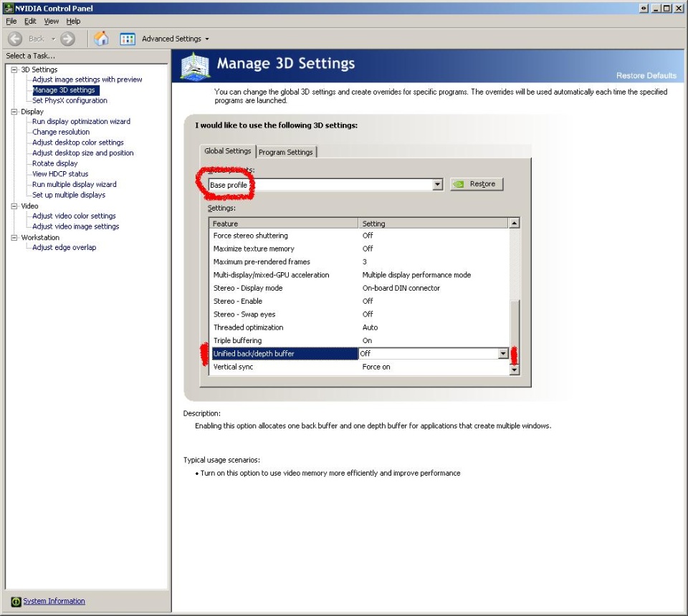The height and width of the screenshot is (616, 688).
Task: Select Force stereo shuttering row
Action: (359, 236)
